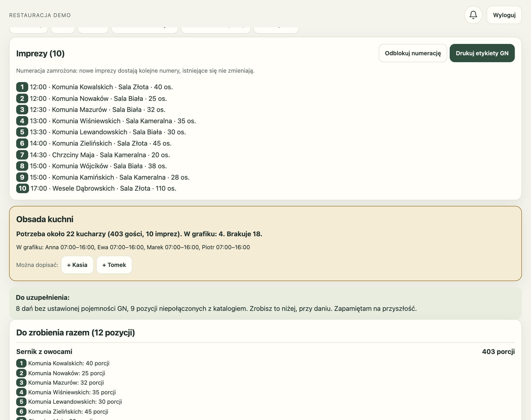Click Komunia Lewandowskich: 30 porcji row

tap(69, 402)
